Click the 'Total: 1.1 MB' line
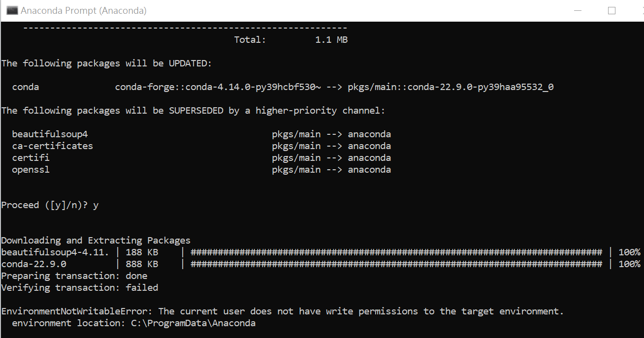The height and width of the screenshot is (338, 644). pos(291,40)
